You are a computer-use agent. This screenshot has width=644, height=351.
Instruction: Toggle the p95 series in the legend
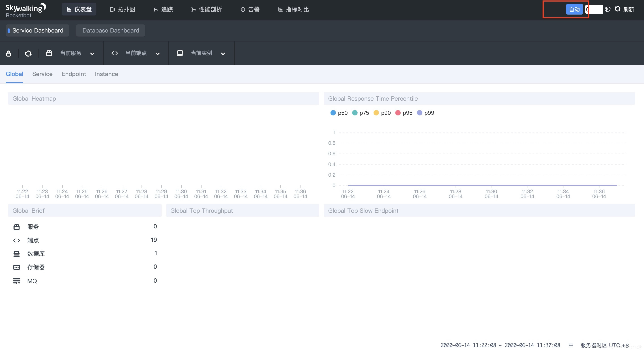(x=404, y=113)
